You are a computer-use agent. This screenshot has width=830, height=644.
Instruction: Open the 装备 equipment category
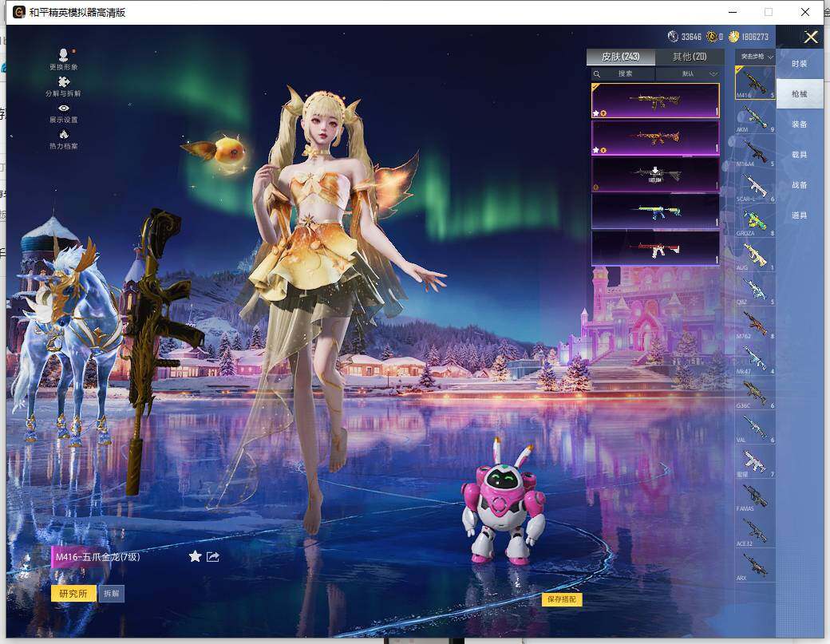point(800,124)
